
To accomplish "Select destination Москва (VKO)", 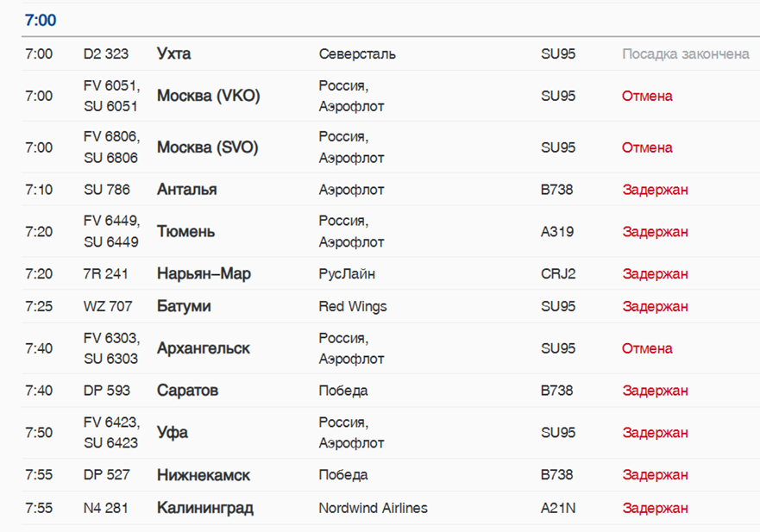I will (208, 96).
